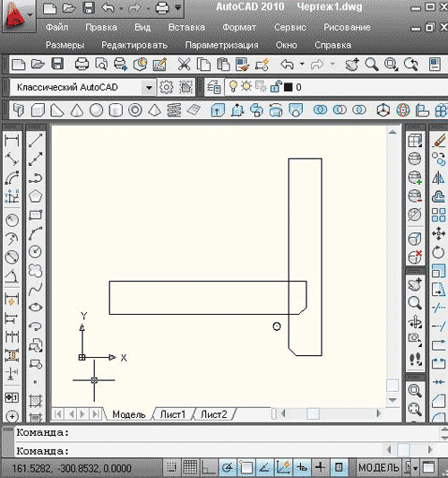Image resolution: width=448 pixels, height=478 pixels.
Task: Toggle Snap mode in status bar
Action: point(172,467)
